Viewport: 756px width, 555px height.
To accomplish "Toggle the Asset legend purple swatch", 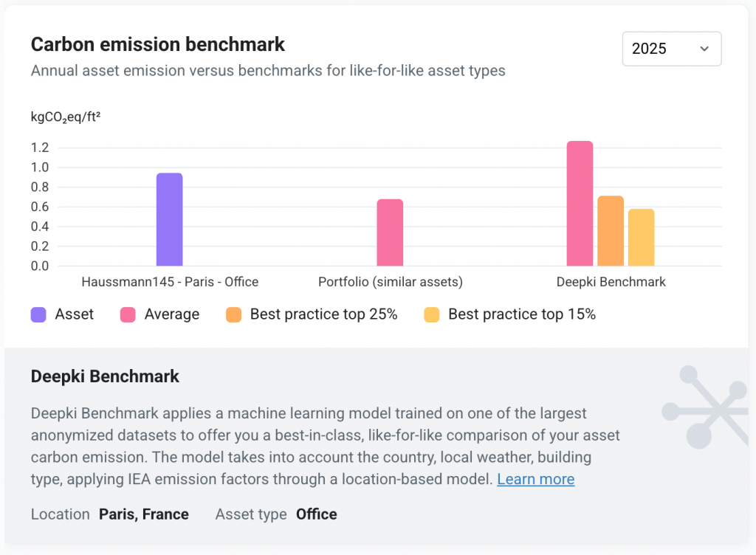I will pos(38,314).
